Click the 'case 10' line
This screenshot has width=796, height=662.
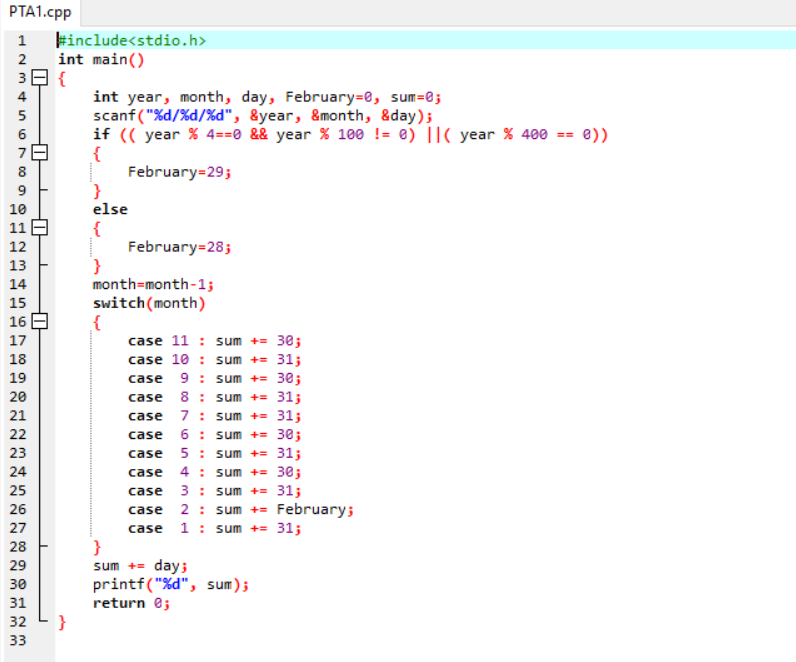(215, 359)
